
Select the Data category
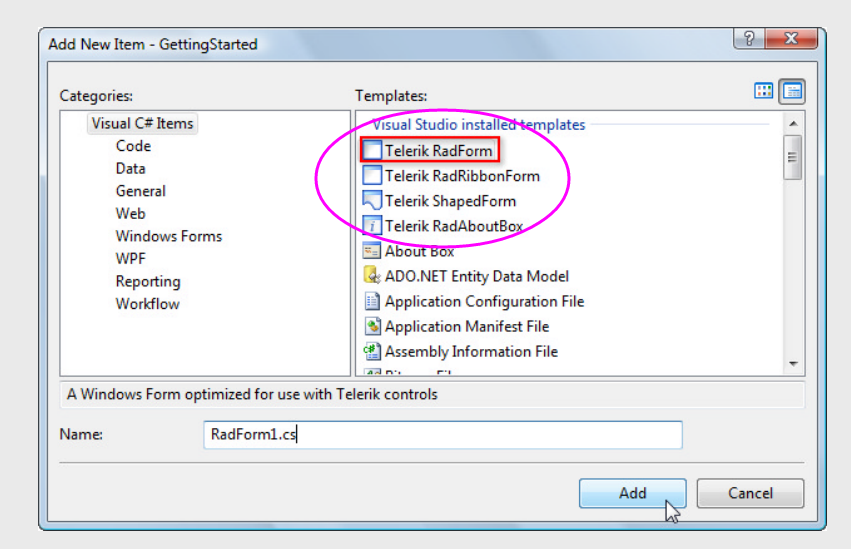click(x=130, y=169)
